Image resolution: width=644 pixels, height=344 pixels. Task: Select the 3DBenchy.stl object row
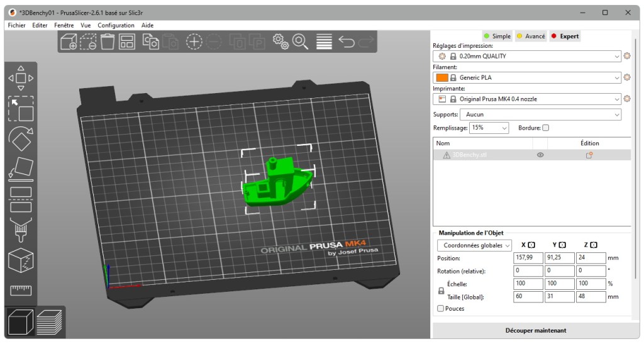click(532, 155)
